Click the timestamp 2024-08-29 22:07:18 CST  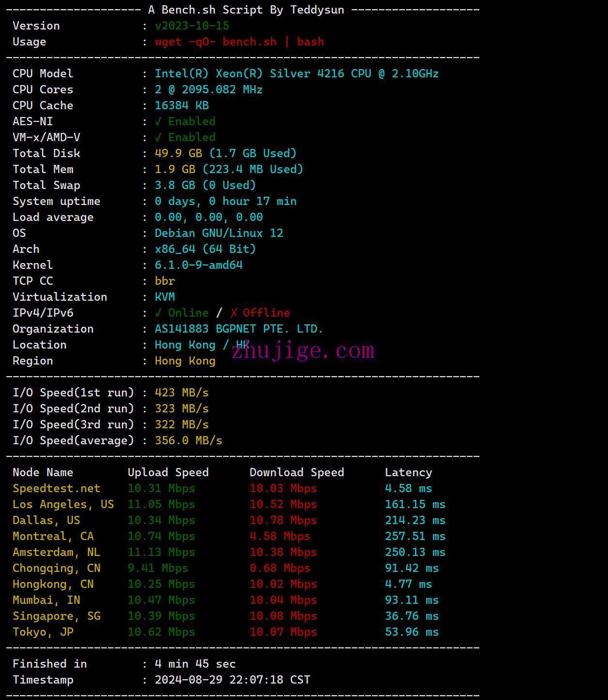[x=232, y=680]
